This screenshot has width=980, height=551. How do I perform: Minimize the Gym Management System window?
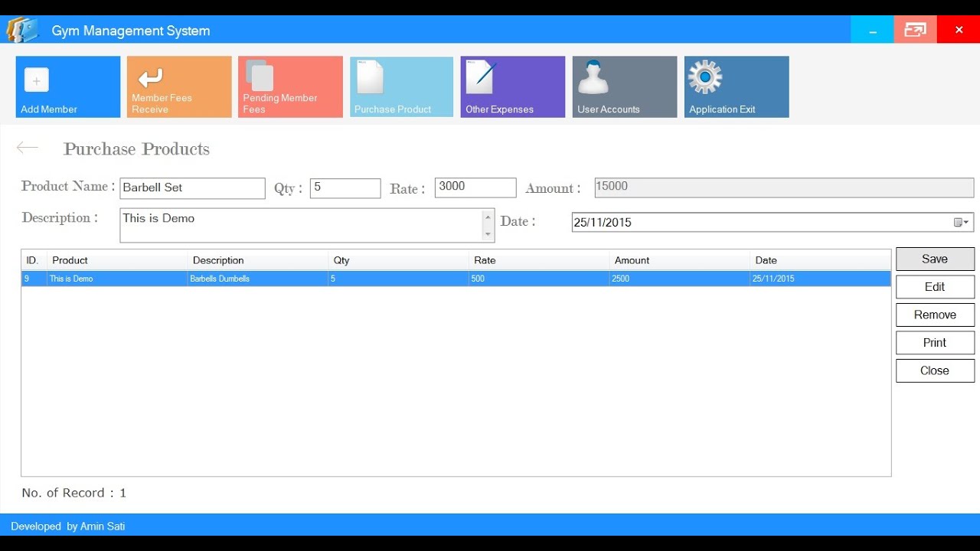872,30
